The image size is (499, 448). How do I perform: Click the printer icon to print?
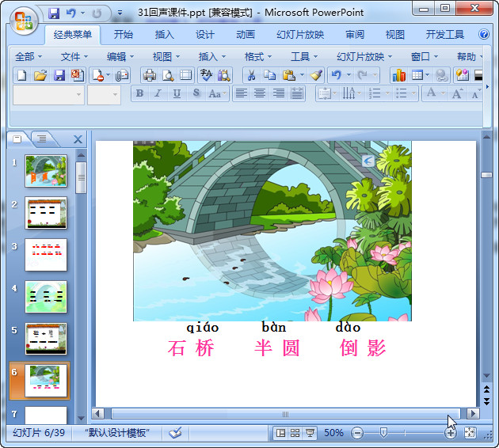point(150,76)
